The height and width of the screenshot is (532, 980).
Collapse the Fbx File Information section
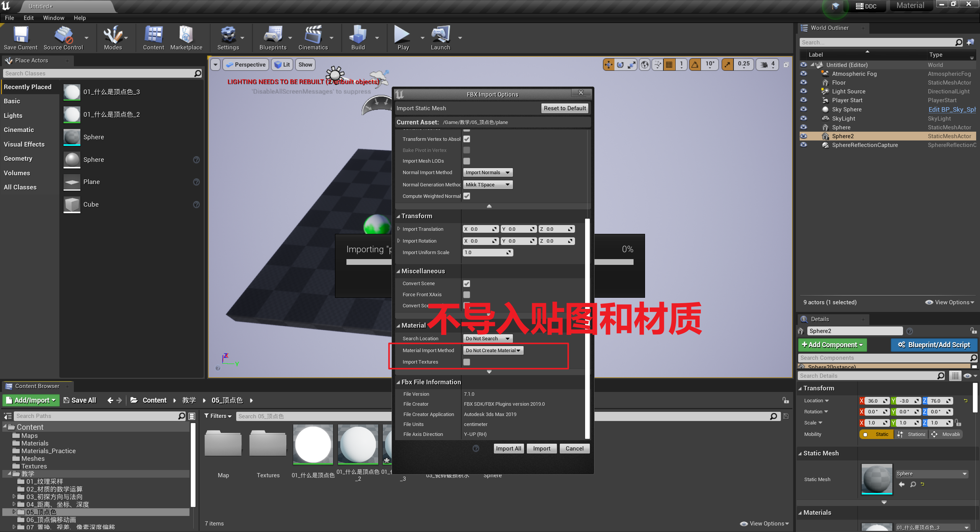coord(399,382)
